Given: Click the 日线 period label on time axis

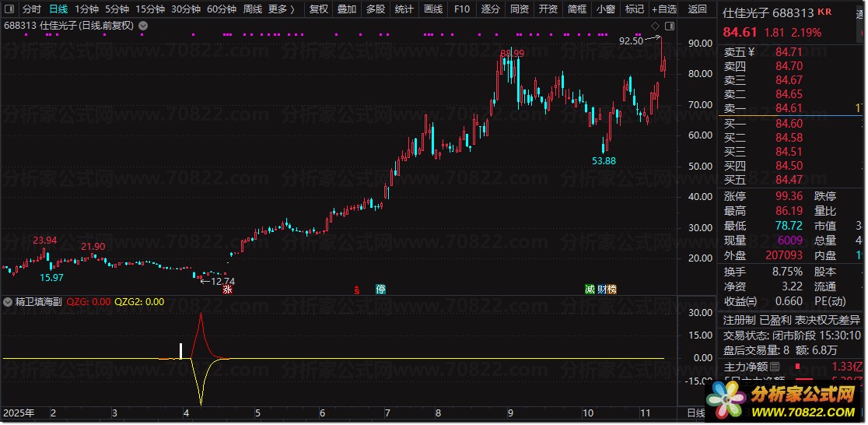Looking at the screenshot, I should pyautogui.click(x=696, y=413).
